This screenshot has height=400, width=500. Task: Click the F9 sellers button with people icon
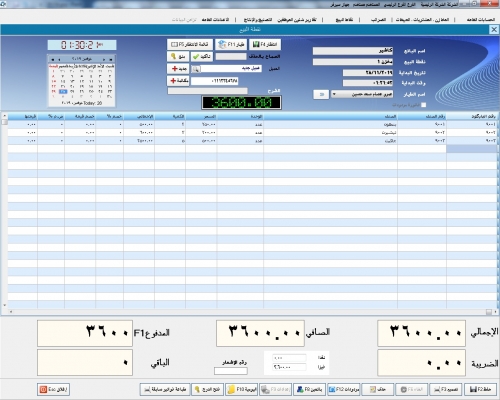click(x=309, y=389)
